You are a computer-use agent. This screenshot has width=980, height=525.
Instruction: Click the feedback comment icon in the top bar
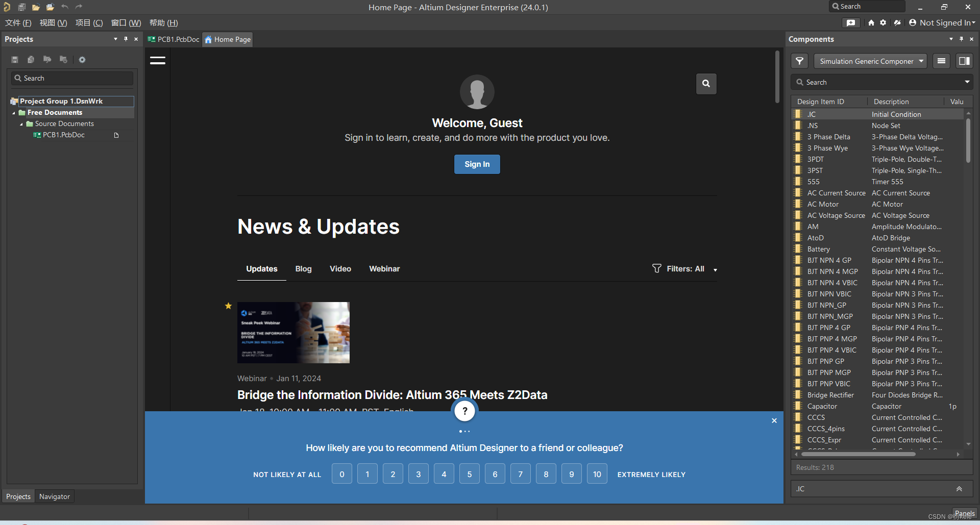coord(851,22)
